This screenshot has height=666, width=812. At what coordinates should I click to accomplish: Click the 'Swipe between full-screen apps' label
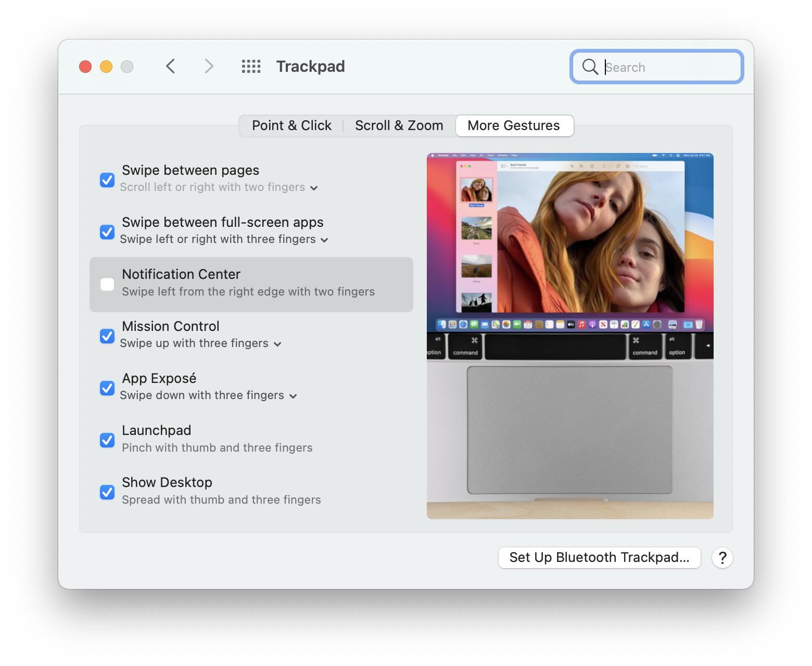point(223,222)
